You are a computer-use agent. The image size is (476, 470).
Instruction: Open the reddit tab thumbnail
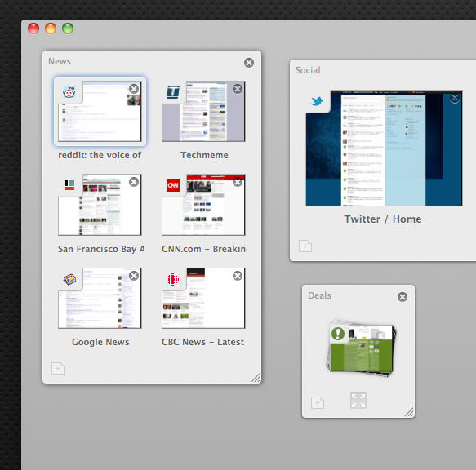tap(100, 111)
